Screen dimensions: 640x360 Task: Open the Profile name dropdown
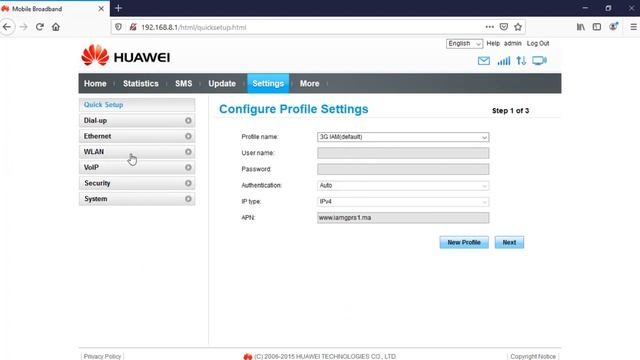tap(403, 137)
